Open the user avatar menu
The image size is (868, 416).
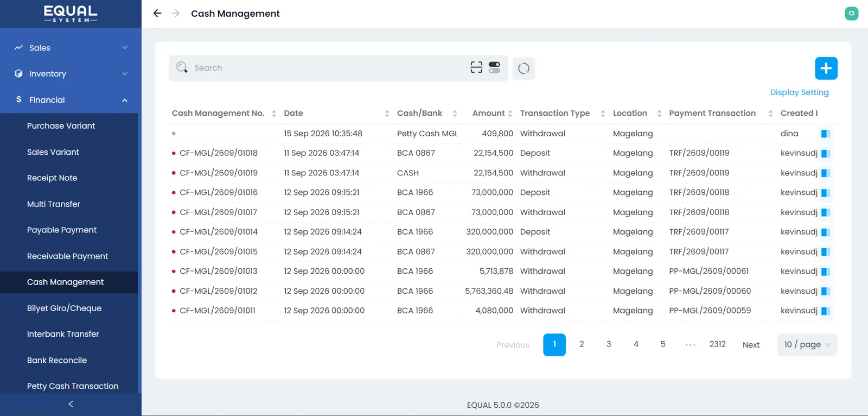852,13
